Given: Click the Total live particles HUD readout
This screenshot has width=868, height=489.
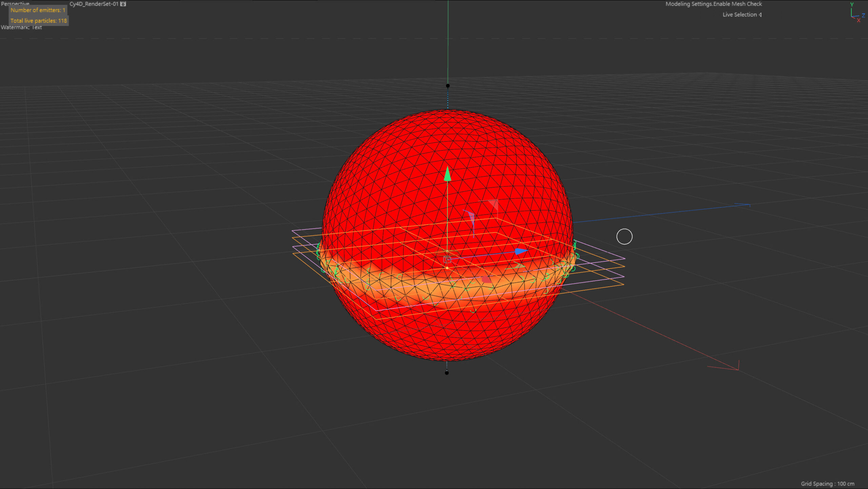Looking at the screenshot, I should pyautogui.click(x=39, y=21).
